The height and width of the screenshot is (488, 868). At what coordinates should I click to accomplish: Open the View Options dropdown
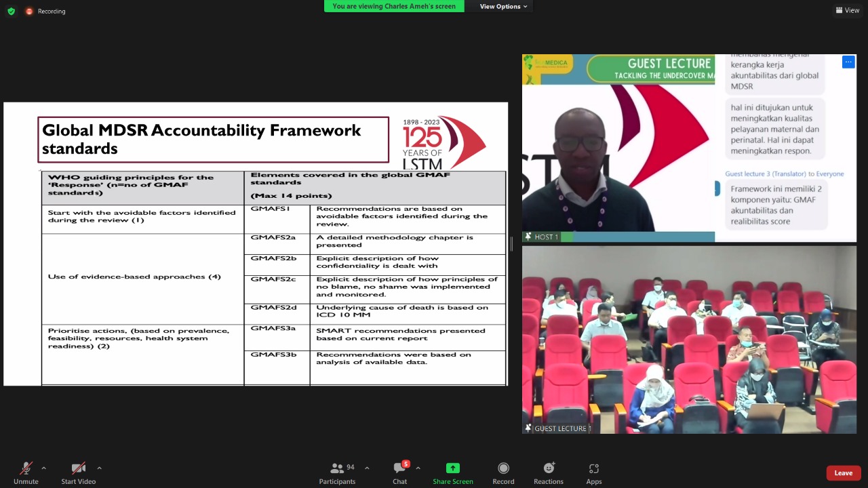[503, 6]
